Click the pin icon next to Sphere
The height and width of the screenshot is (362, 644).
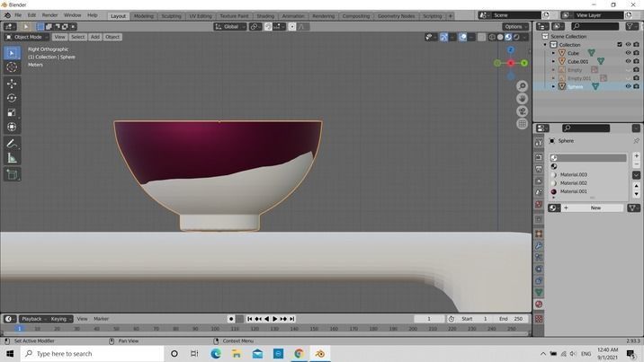[636, 141]
